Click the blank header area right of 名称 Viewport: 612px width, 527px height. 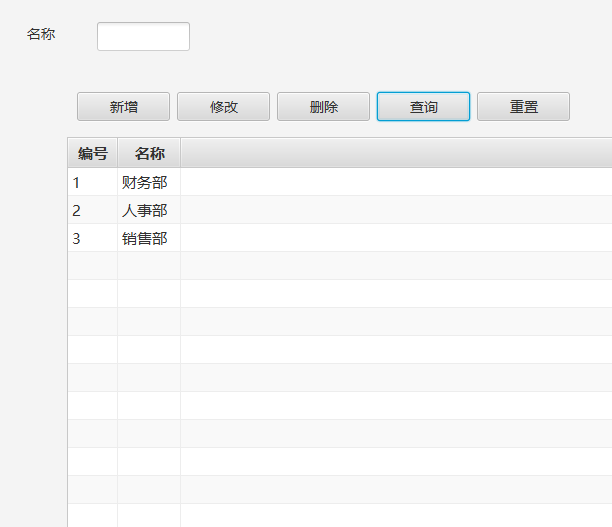pyautogui.click(x=395, y=153)
